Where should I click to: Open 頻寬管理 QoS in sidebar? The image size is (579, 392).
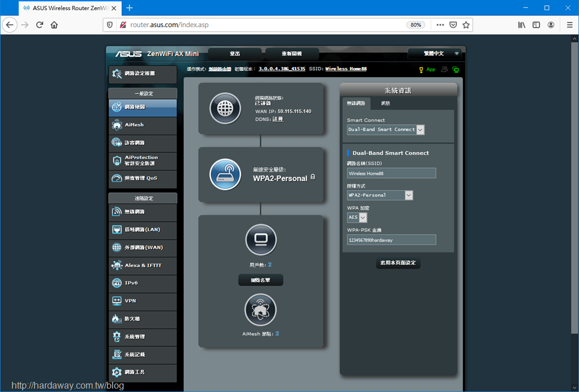click(142, 178)
